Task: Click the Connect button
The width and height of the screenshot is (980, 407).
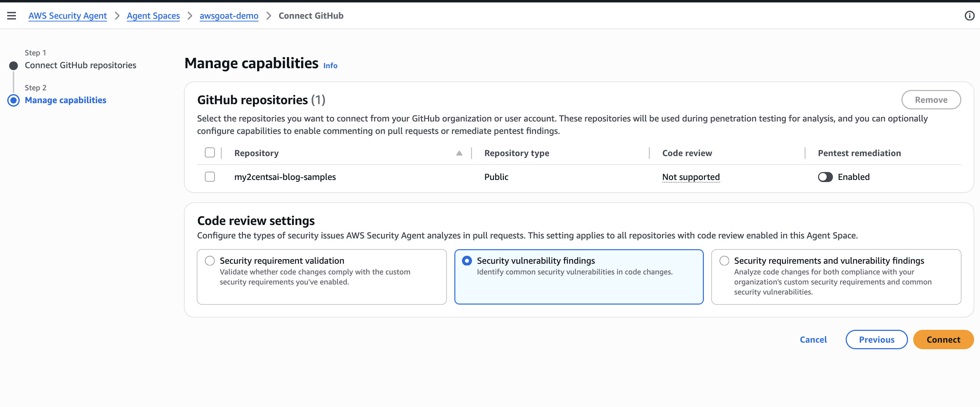Action: 943,339
